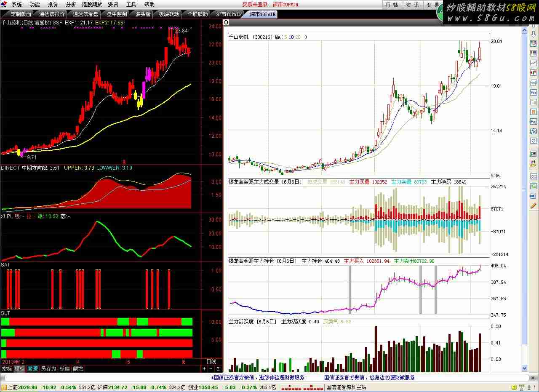The width and height of the screenshot is (539, 392).
Task: Click the blue arrow export icon in sidebar
Action: click(533, 196)
